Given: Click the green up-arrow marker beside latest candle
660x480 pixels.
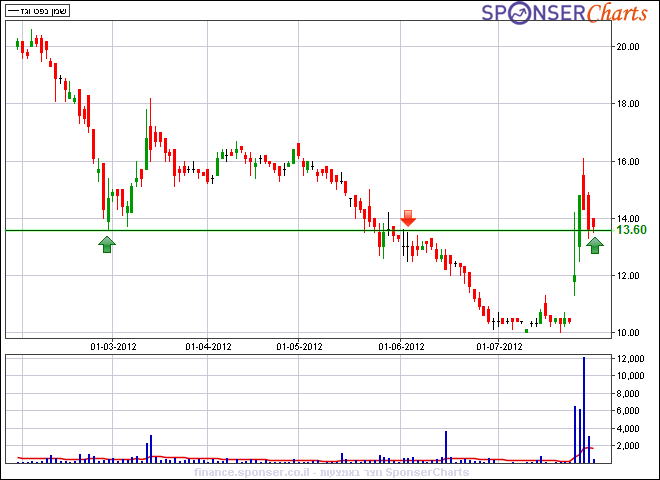Looking at the screenshot, I should tap(595, 245).
